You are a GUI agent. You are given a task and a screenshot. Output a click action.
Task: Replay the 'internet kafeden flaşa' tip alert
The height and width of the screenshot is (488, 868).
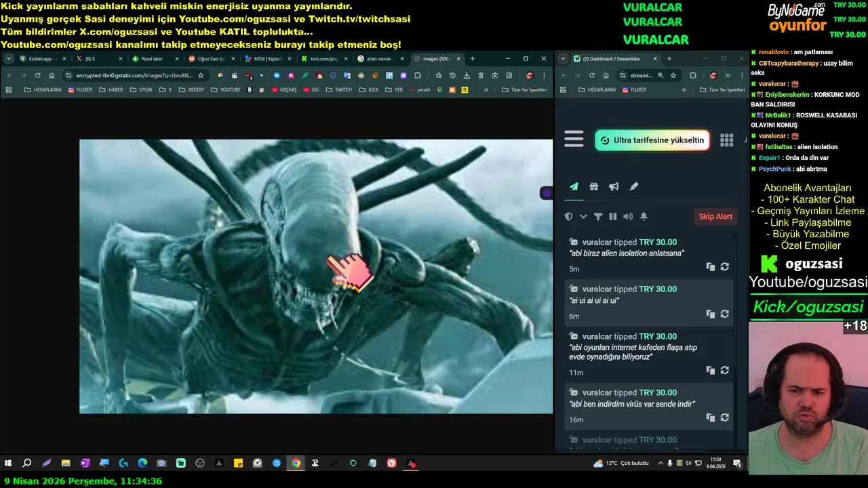[724, 370]
